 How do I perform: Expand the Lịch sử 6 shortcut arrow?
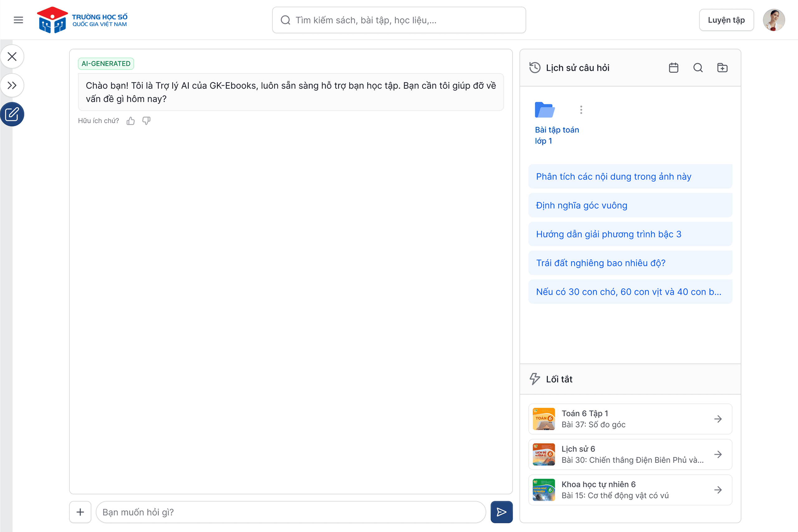click(718, 454)
